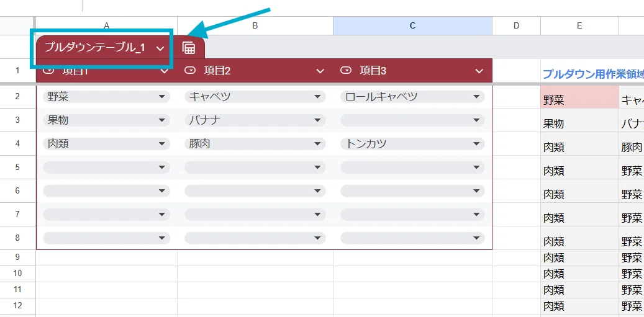This screenshot has width=644, height=317.
Task: Open the 野菜 dropdown chip in column A
Action: (106, 97)
